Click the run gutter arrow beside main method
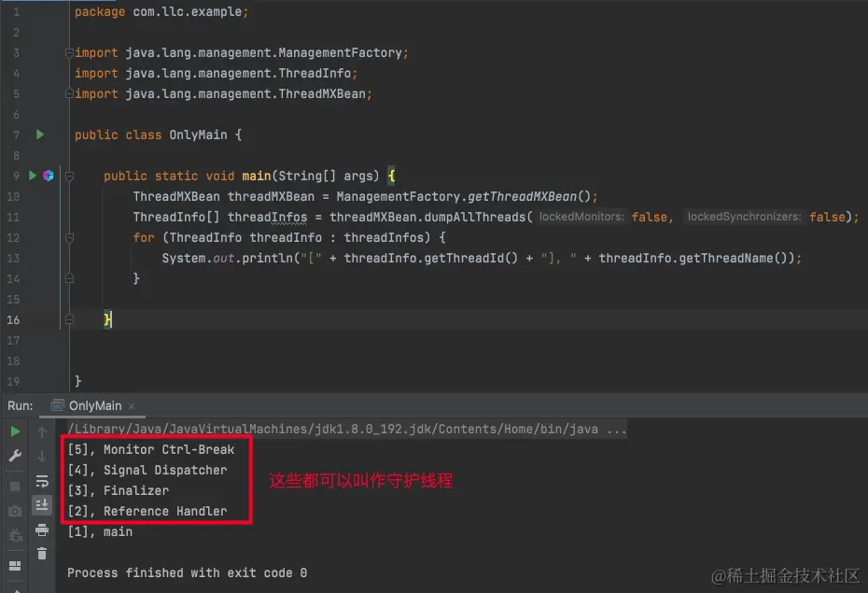868x593 pixels. click(x=32, y=176)
